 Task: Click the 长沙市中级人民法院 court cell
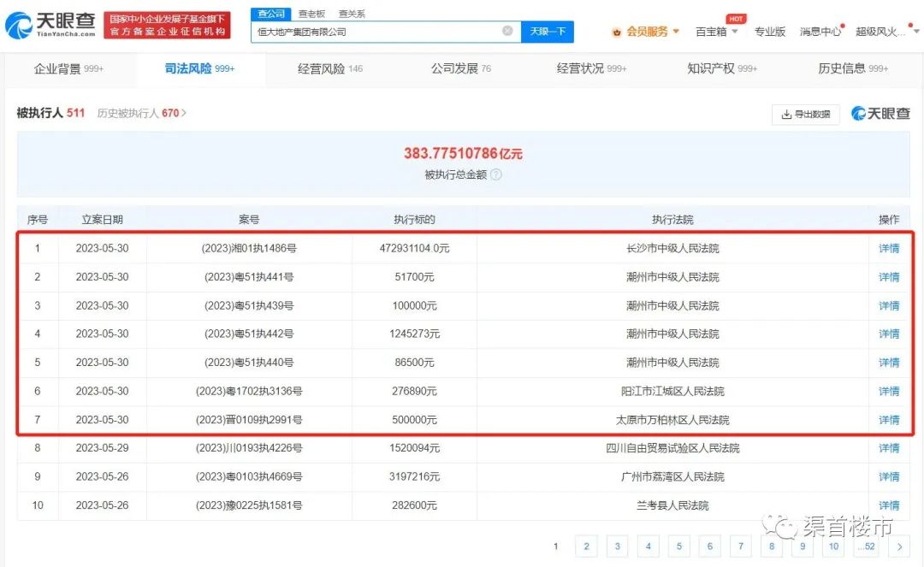pos(672,249)
